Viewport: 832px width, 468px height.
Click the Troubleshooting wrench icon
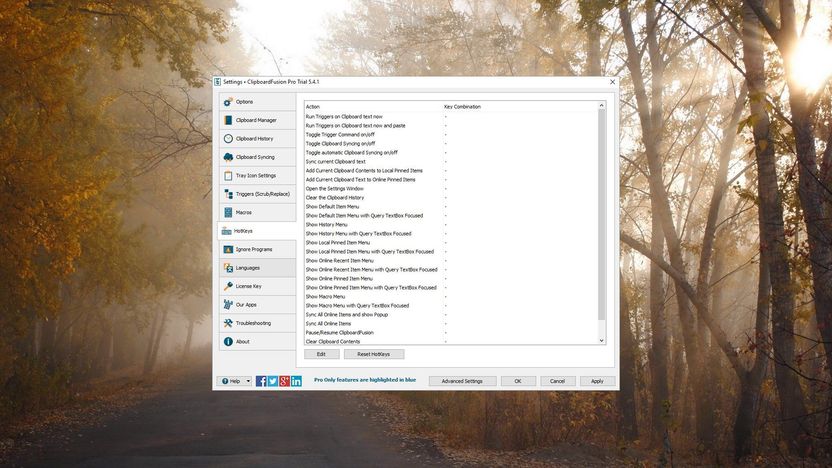pos(228,323)
